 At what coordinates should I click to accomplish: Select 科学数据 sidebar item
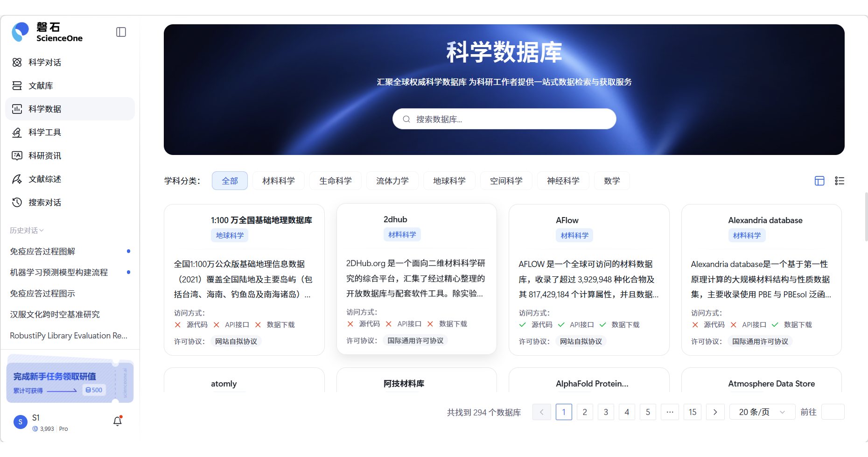[70, 109]
